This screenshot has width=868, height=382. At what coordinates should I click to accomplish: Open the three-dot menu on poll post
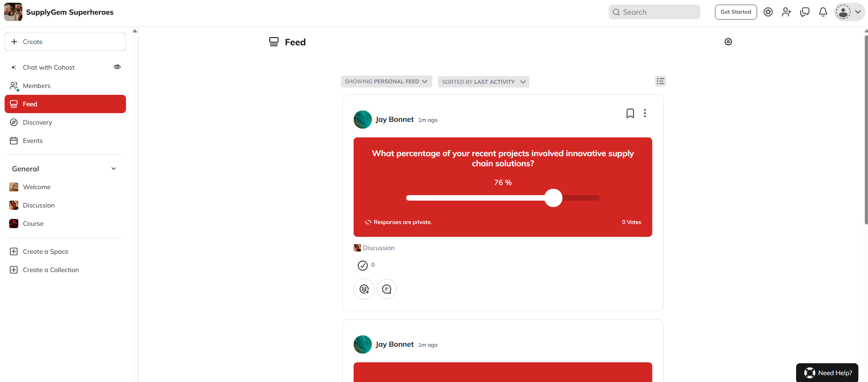coord(644,113)
